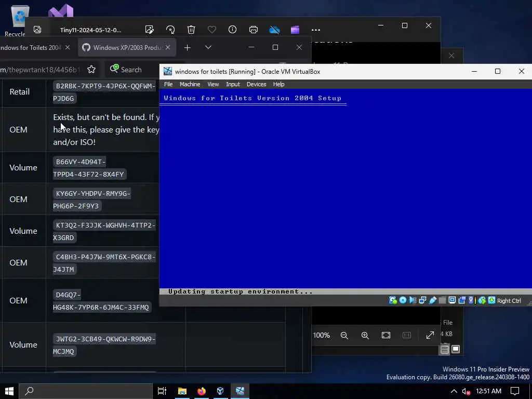Open file info with the Photos info icon
532x399 pixels.
[232, 30]
